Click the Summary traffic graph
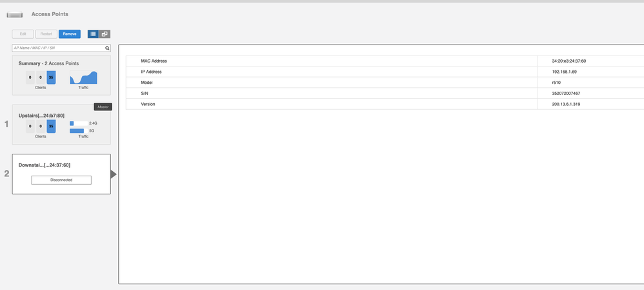 tap(83, 78)
